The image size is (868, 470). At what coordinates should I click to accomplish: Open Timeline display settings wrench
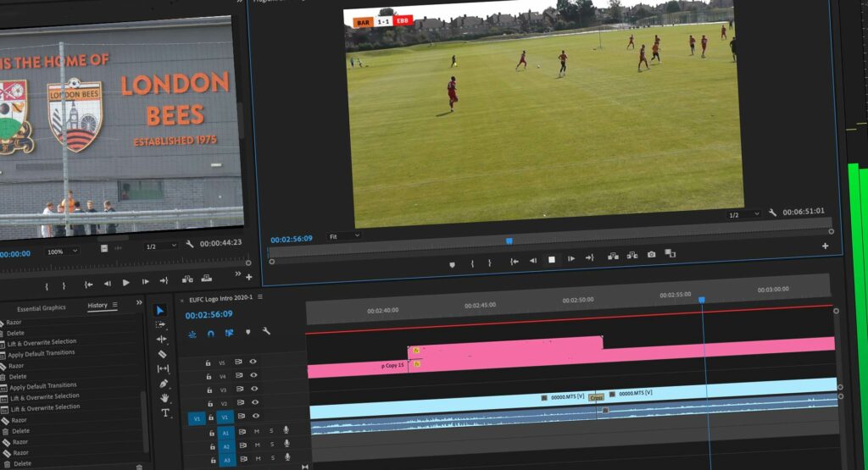[266, 332]
